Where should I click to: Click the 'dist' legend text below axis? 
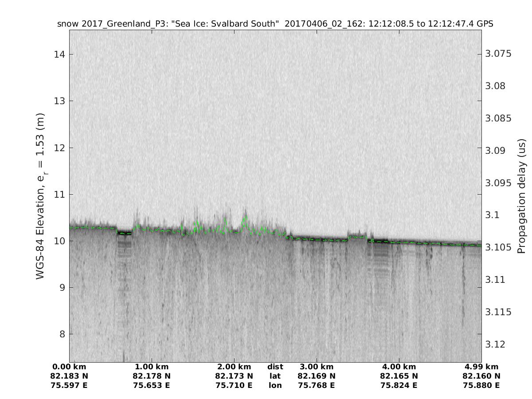(x=275, y=367)
